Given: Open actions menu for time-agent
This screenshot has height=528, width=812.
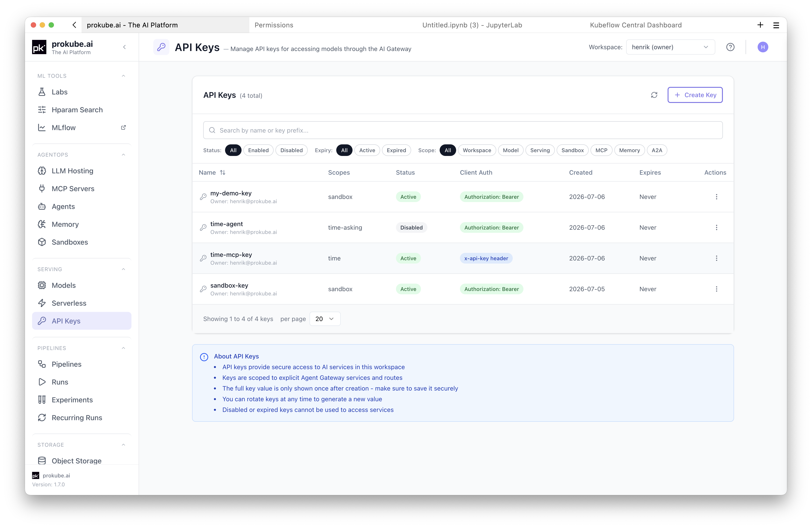Looking at the screenshot, I should [716, 227].
